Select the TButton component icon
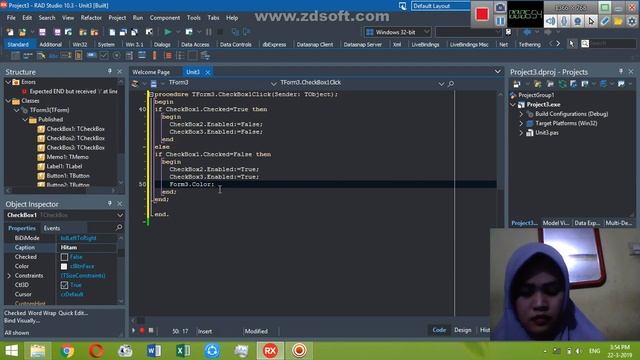Screen dimensions: 640x360 click(x=91, y=56)
